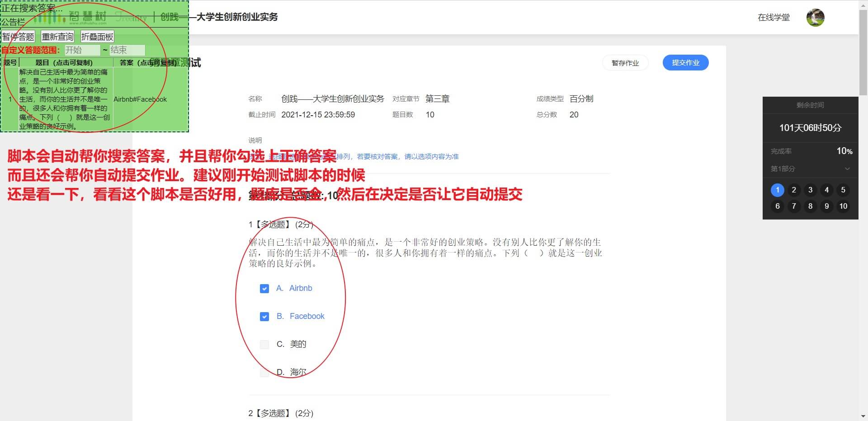Click the 完成率 10% value
The width and height of the screenshot is (868, 421).
point(844,151)
